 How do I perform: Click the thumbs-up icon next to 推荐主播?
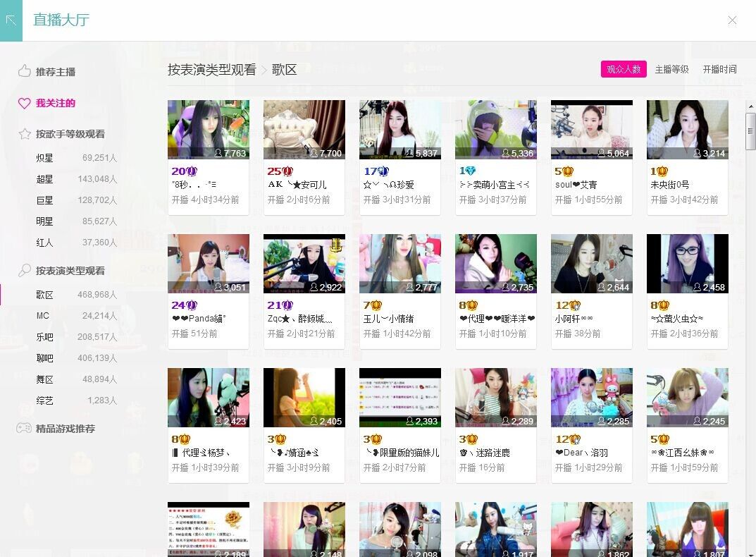tap(24, 71)
